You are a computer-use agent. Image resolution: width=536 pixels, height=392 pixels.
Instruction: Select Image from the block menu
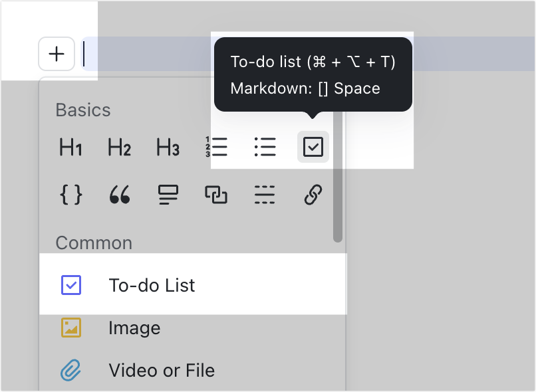click(136, 328)
